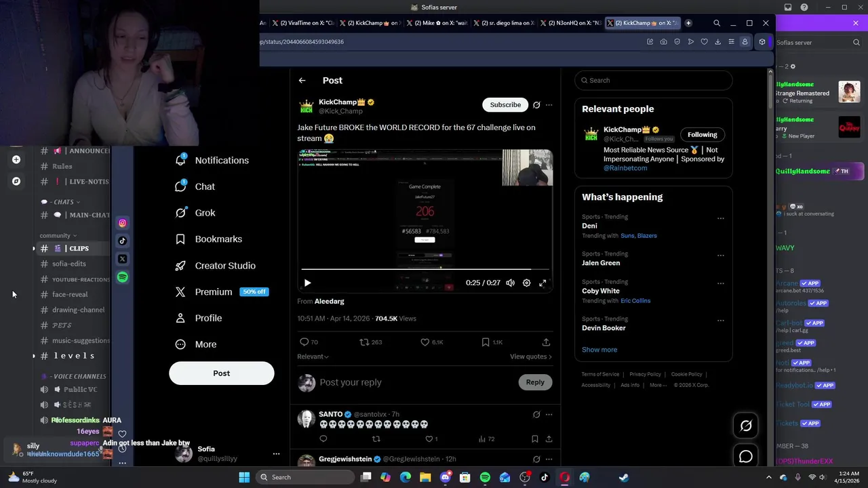Open Notifications in X sidebar

[x=212, y=160]
